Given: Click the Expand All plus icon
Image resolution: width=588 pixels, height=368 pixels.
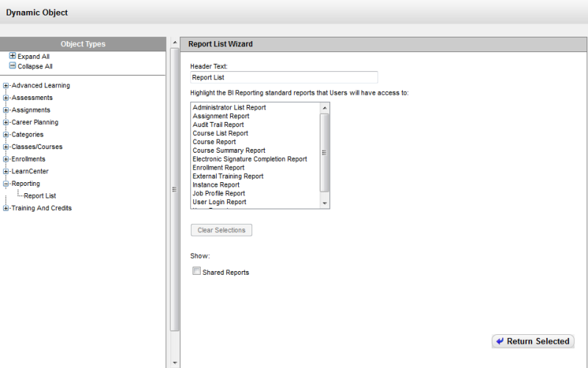Looking at the screenshot, I should (12, 56).
